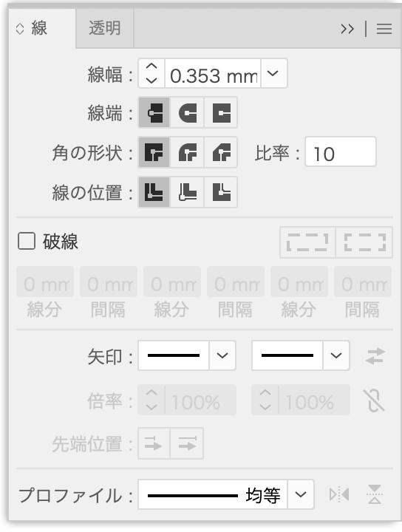This screenshot has height=532, width=402.
Task: Swap the start and end arrowheads
Action: 375,356
